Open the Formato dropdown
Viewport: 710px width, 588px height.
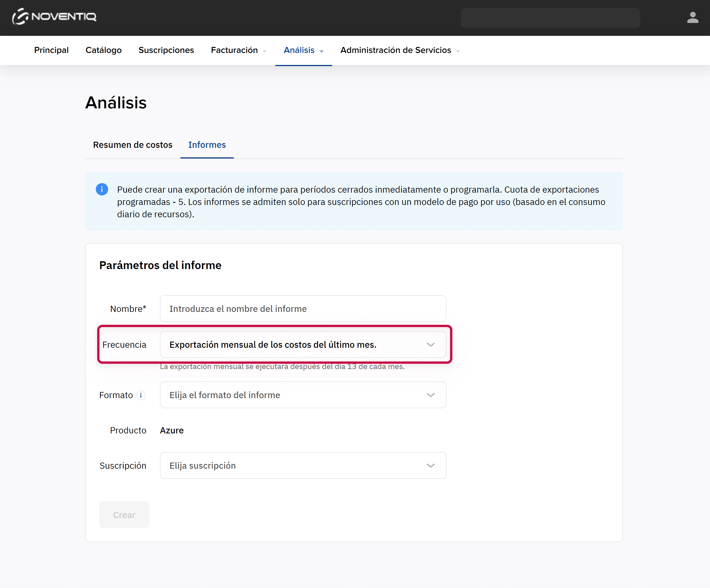302,395
